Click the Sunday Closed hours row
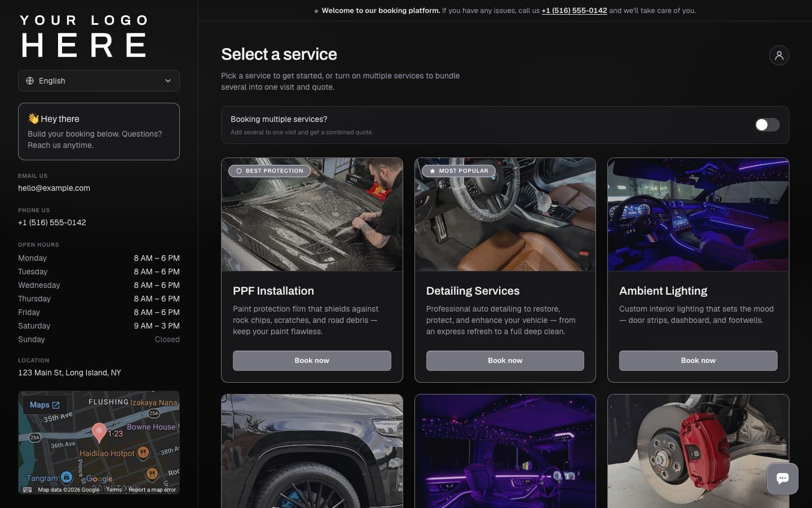812x508 pixels. tap(99, 339)
